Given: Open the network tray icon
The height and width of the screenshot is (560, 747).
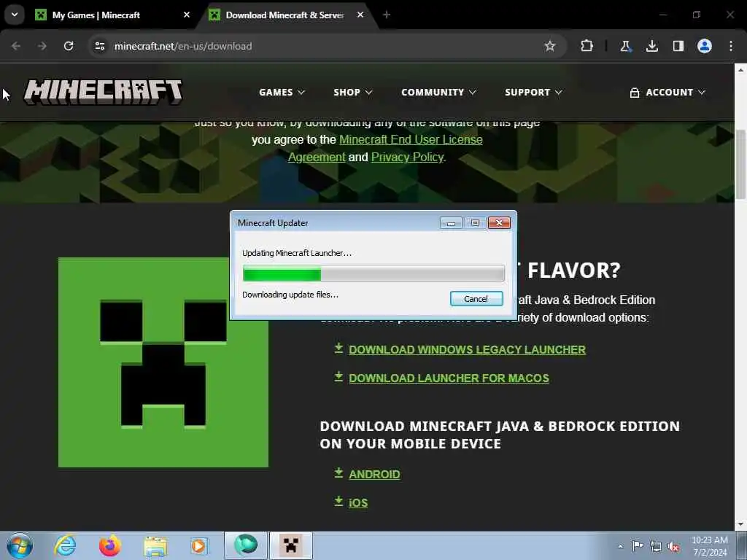Looking at the screenshot, I should pyautogui.click(x=656, y=546).
